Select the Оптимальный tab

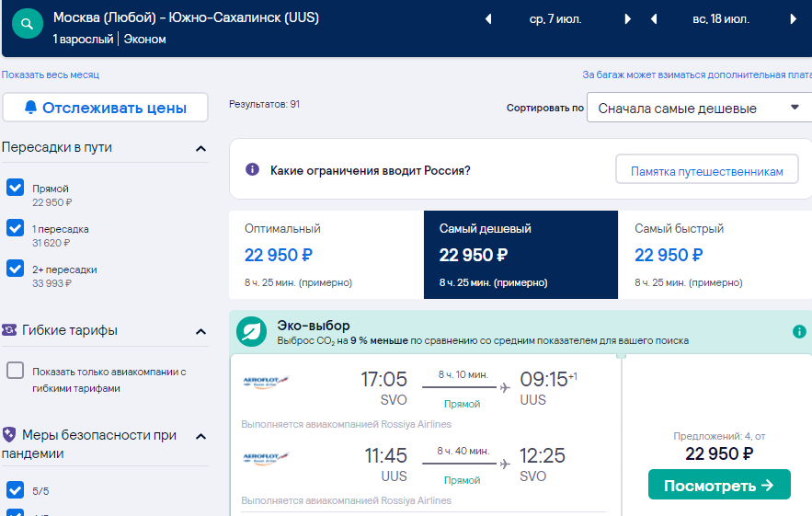click(x=326, y=255)
